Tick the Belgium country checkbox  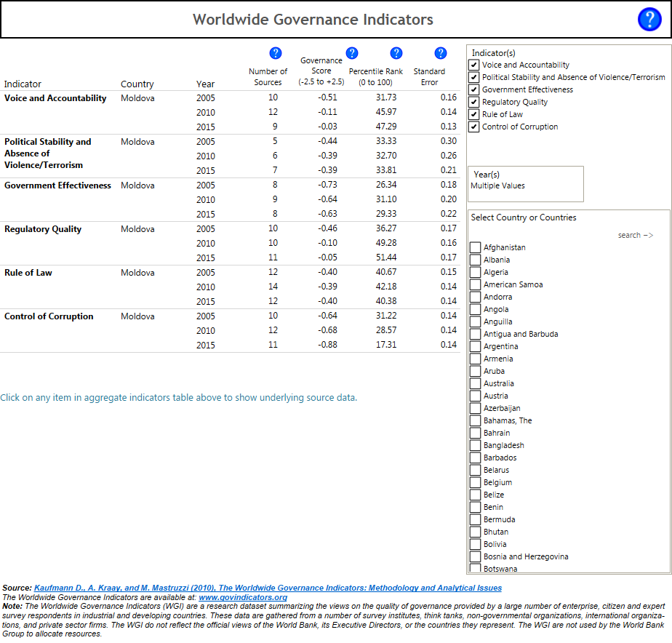click(x=476, y=483)
